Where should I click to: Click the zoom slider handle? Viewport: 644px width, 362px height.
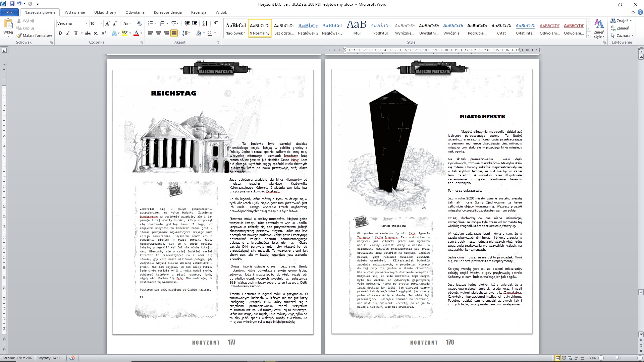click(618, 358)
